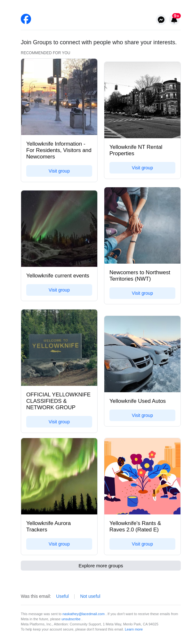Open the black-and-white building photo
The image size is (192, 644).
142,100
